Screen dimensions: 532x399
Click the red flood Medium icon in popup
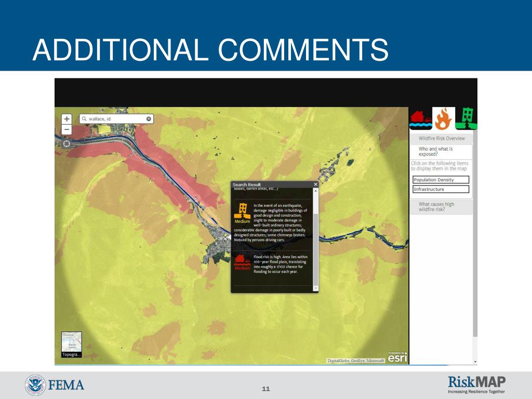tap(242, 262)
